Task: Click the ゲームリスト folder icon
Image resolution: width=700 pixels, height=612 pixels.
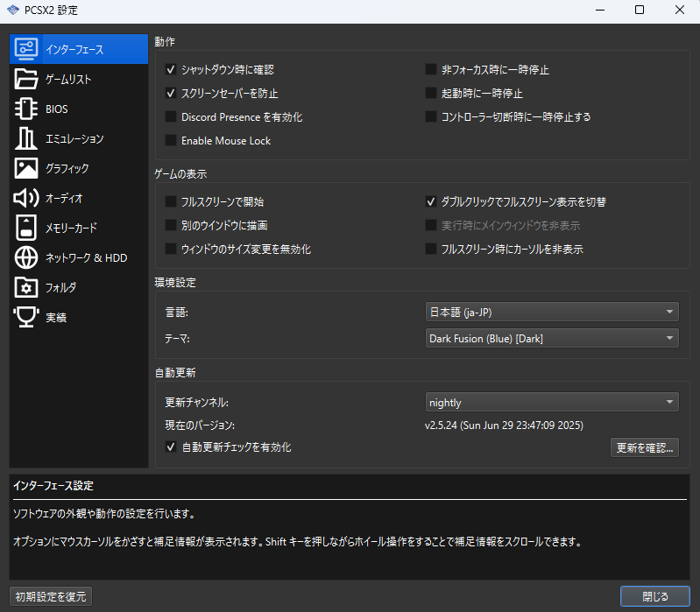Action: (x=26, y=79)
